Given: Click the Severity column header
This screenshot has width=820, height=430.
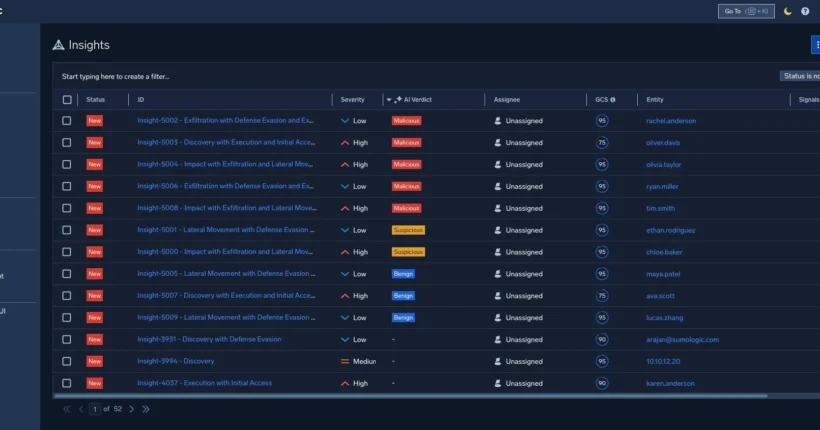Looking at the screenshot, I should 352,99.
